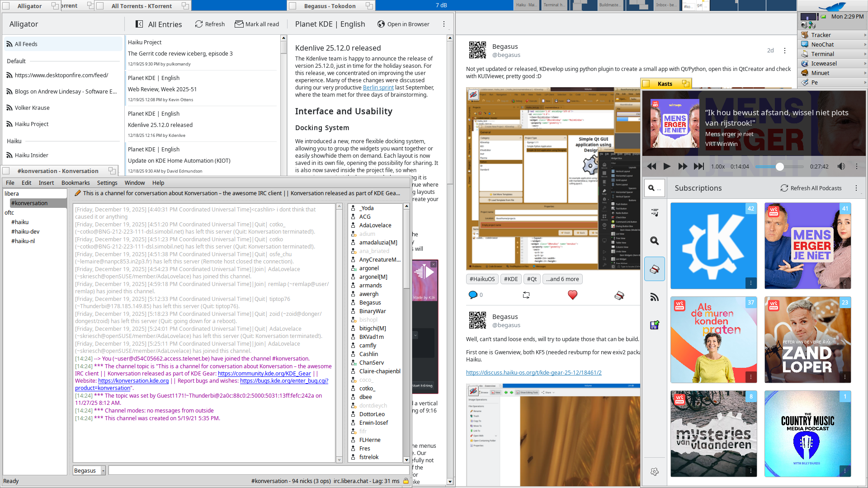Image resolution: width=868 pixels, height=488 pixels.
Task: Click the reply comment icon on Begasus post
Action: [x=473, y=295]
